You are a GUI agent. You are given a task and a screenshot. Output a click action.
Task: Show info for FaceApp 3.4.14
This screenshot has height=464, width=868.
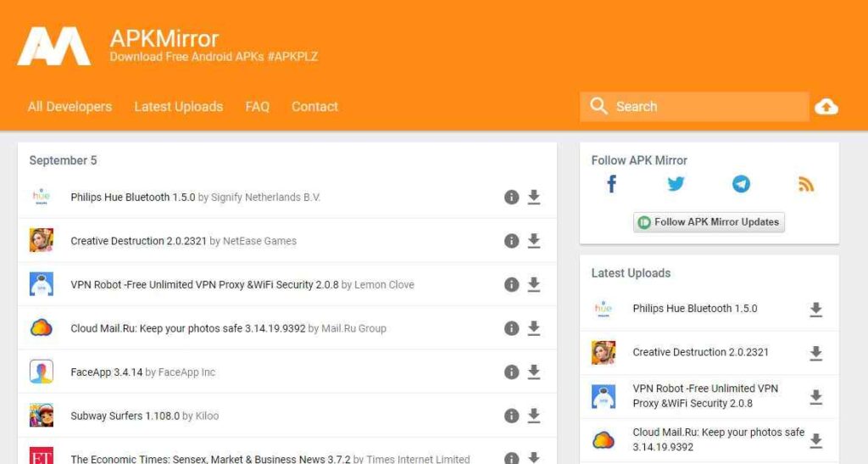(x=511, y=372)
